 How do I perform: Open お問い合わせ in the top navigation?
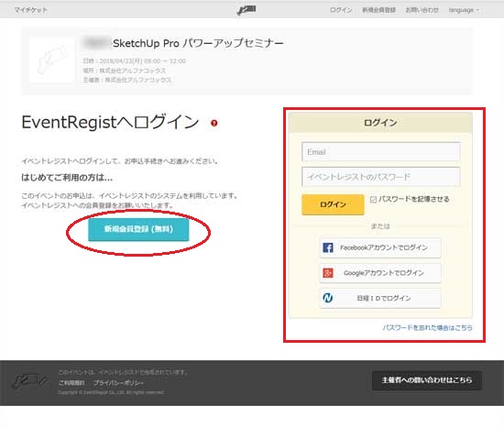pyautogui.click(x=422, y=10)
